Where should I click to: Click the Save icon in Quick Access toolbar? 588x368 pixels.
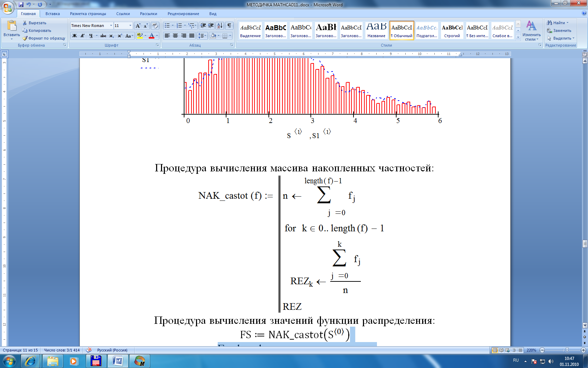coord(21,5)
